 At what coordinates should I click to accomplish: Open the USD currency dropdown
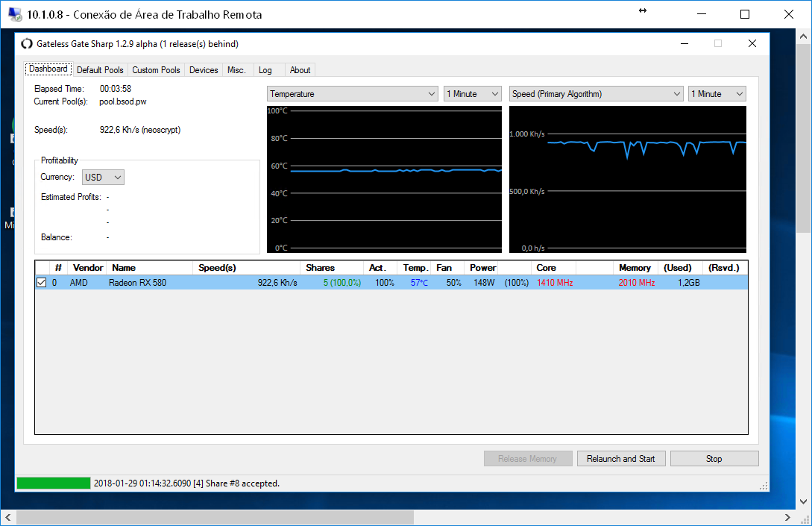click(103, 178)
